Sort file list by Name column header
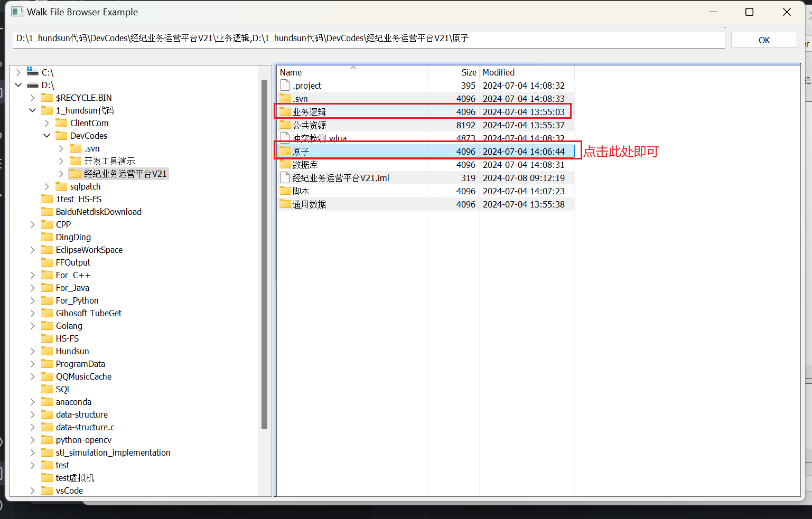This screenshot has height=519, width=812. (x=317, y=72)
